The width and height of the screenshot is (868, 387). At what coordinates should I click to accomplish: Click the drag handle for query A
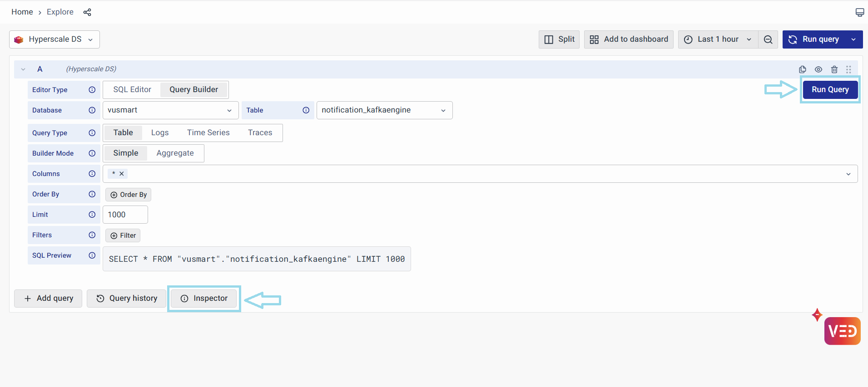848,69
